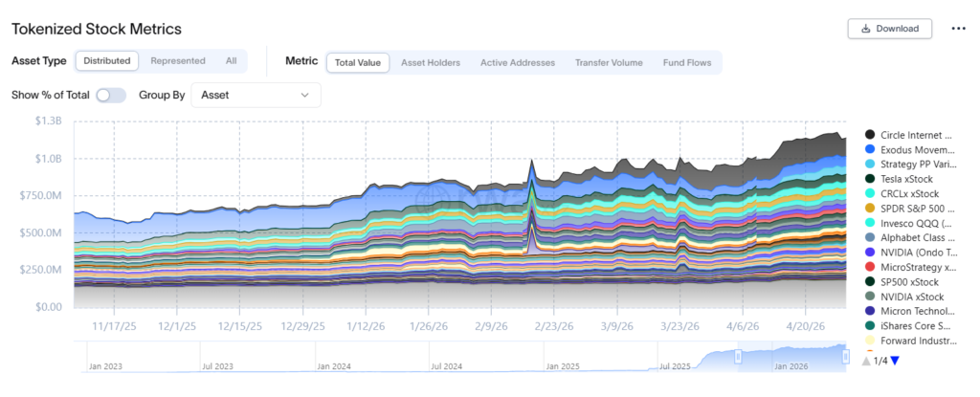
Task: Click the legend next-page down triangle
Action: click(895, 361)
